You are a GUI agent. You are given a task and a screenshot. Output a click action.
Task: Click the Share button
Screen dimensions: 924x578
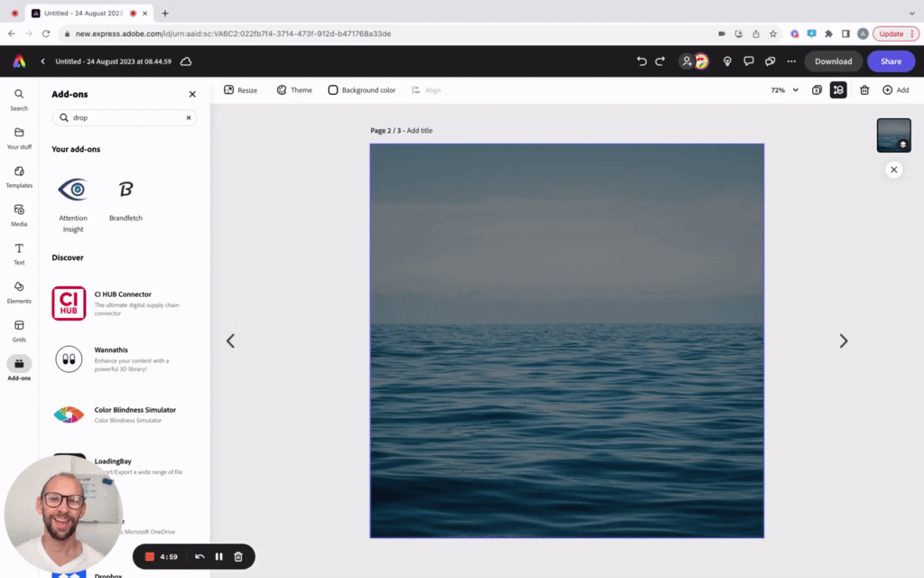pos(891,61)
